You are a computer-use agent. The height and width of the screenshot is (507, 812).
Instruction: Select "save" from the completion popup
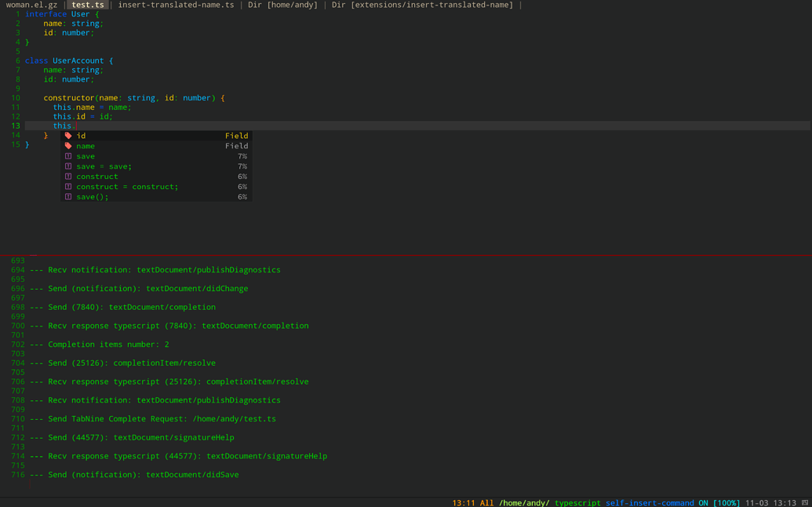click(86, 155)
